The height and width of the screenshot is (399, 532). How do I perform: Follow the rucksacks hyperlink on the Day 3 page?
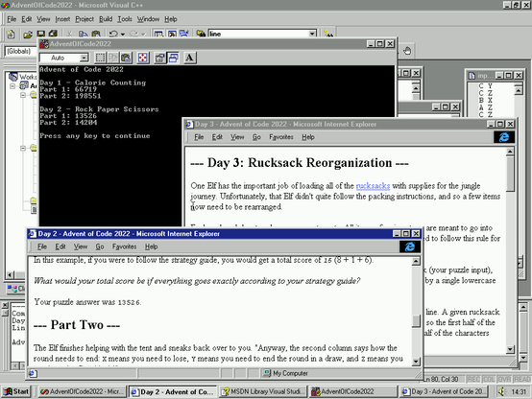(373, 186)
